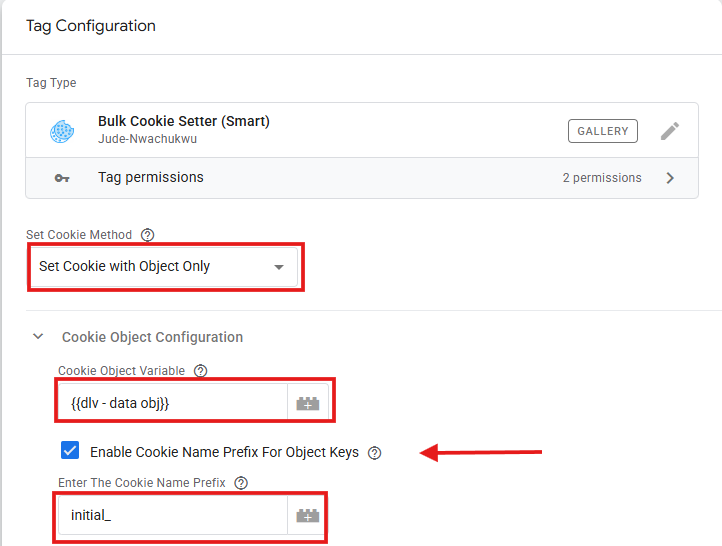This screenshot has width=722, height=546.
Task: Click the Cookie Object Variable input field
Action: (x=170, y=404)
